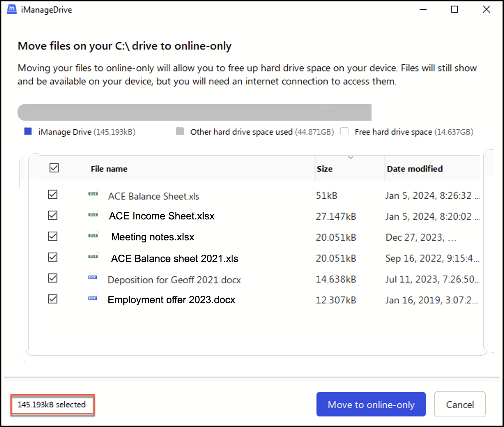The width and height of the screenshot is (504, 427).
Task: Uncheck the ACE Balance Sheet.xls checkbox
Action: click(53, 194)
